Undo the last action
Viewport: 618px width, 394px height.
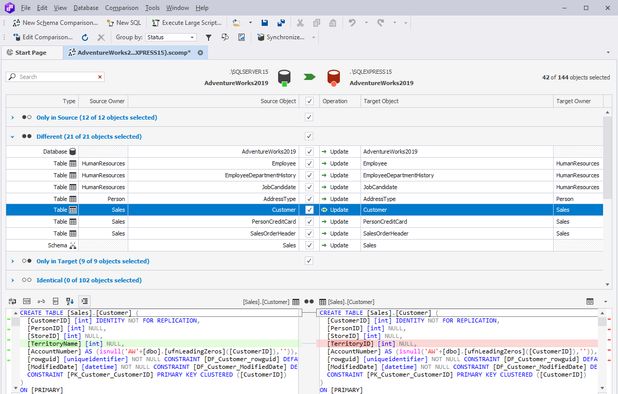point(352,23)
